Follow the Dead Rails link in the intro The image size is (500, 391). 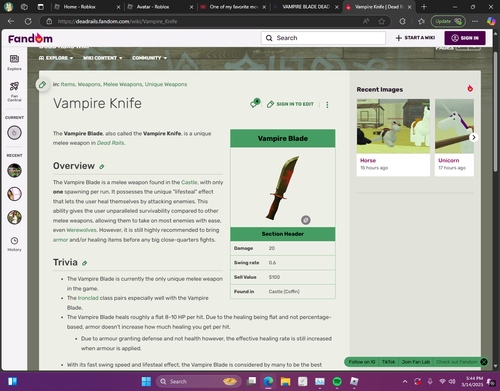click(x=110, y=143)
